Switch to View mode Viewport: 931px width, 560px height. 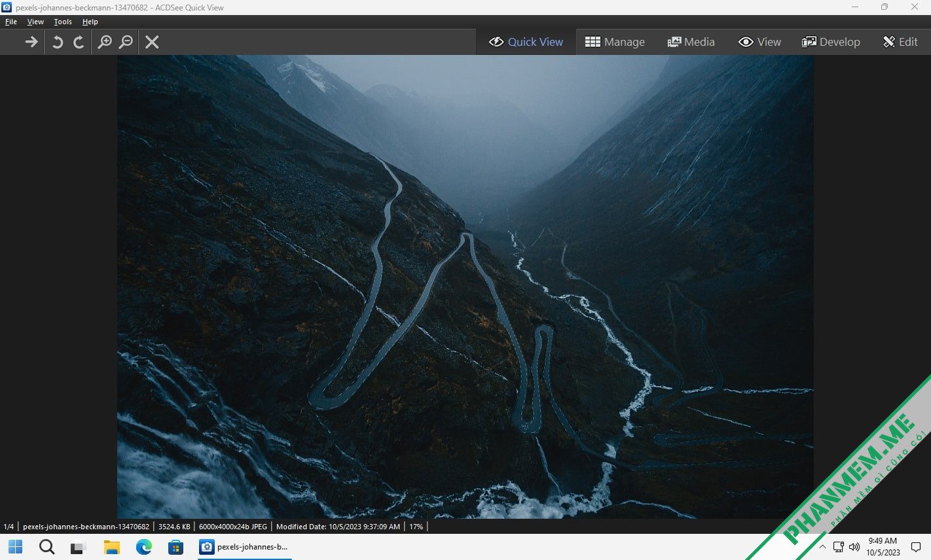point(759,42)
